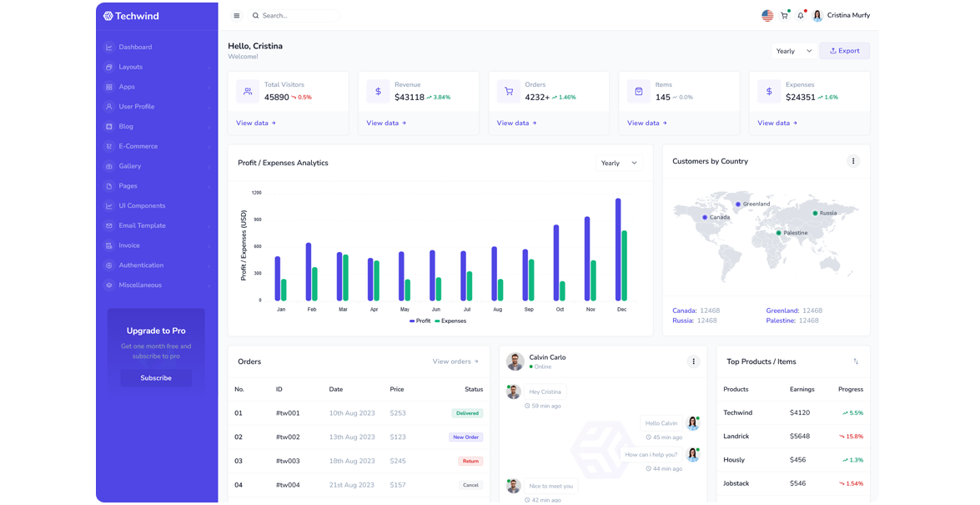Click the Export button
Viewport: 980px width, 505px height.
[844, 51]
